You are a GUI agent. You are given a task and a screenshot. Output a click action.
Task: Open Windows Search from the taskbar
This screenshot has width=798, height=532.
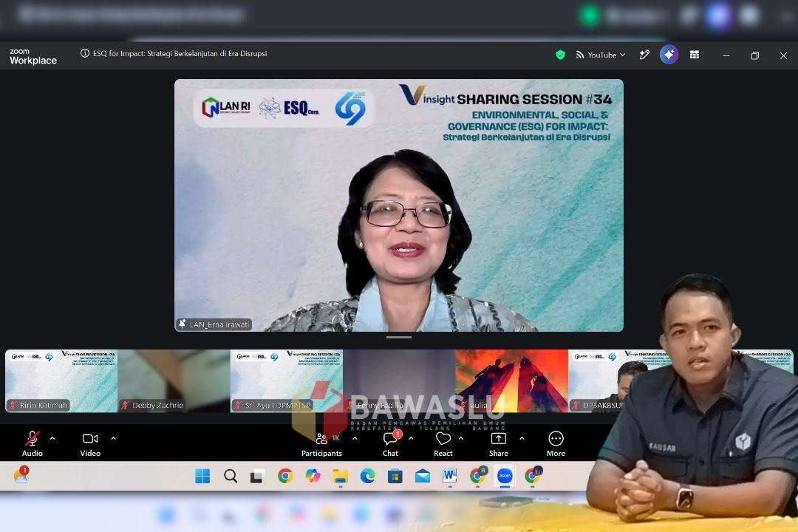coord(231,476)
